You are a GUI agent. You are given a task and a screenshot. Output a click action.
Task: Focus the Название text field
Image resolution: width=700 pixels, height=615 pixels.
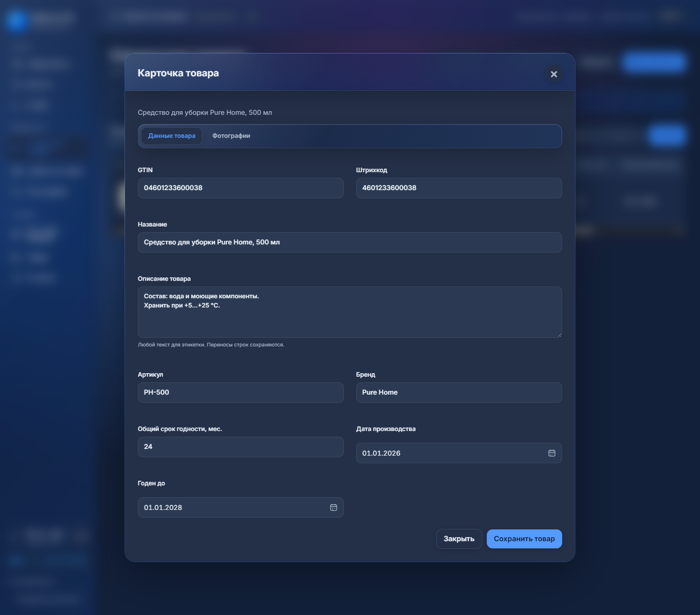(x=349, y=242)
